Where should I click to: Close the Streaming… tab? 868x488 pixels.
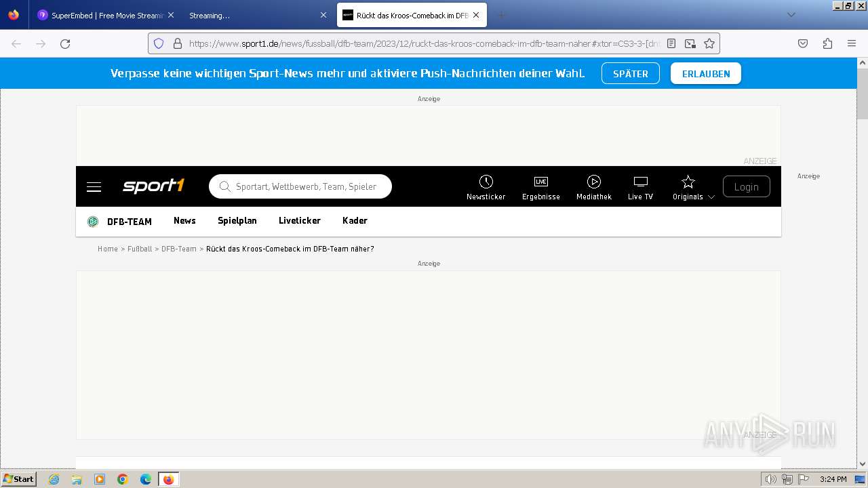[x=323, y=15]
